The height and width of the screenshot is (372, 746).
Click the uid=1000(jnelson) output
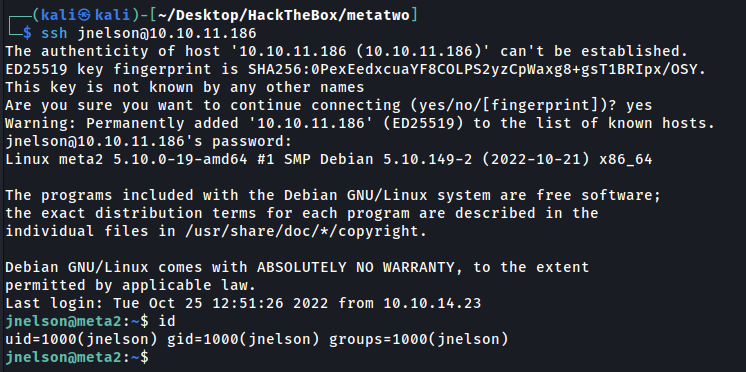pyautogui.click(x=81, y=339)
